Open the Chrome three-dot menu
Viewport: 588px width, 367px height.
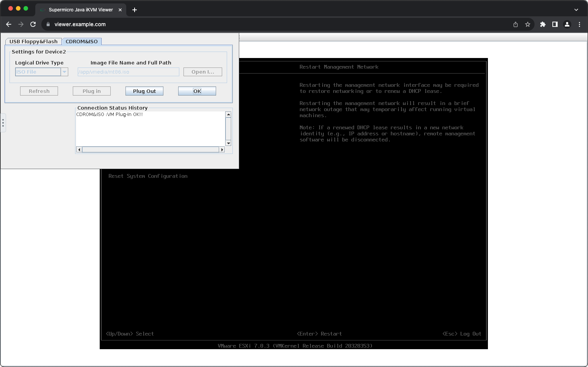[579, 24]
